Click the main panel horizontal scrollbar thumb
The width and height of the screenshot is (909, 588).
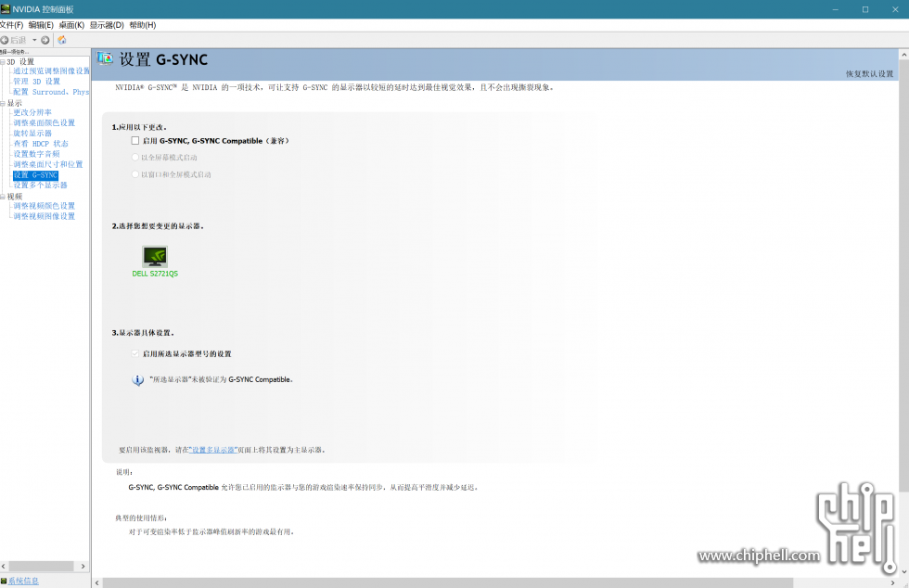click(x=447, y=582)
